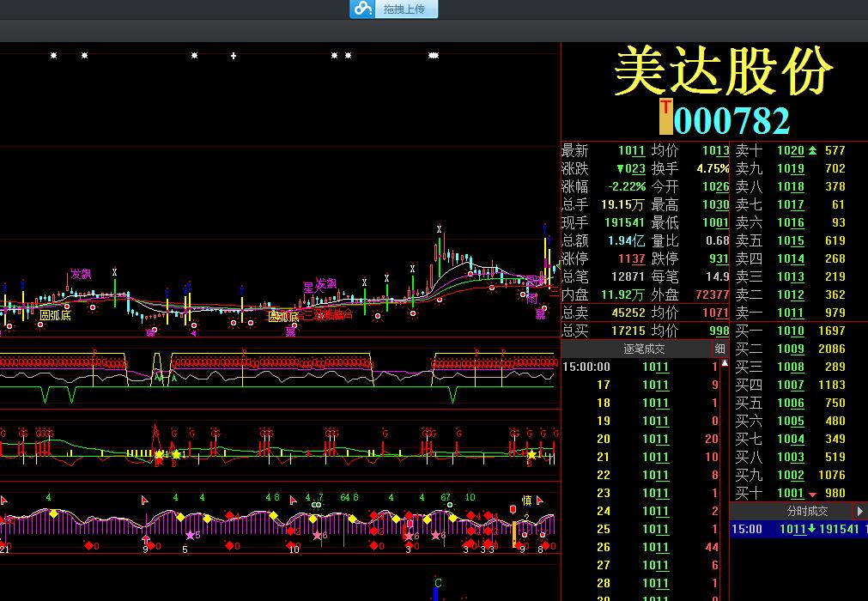Click the 现手 value 191541
The image size is (868, 601).
(624, 222)
